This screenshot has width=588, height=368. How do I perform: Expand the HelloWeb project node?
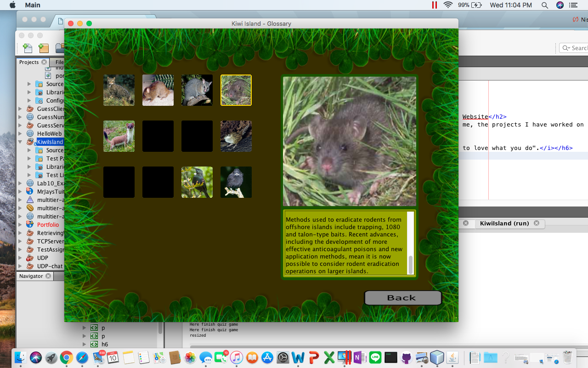(x=20, y=133)
